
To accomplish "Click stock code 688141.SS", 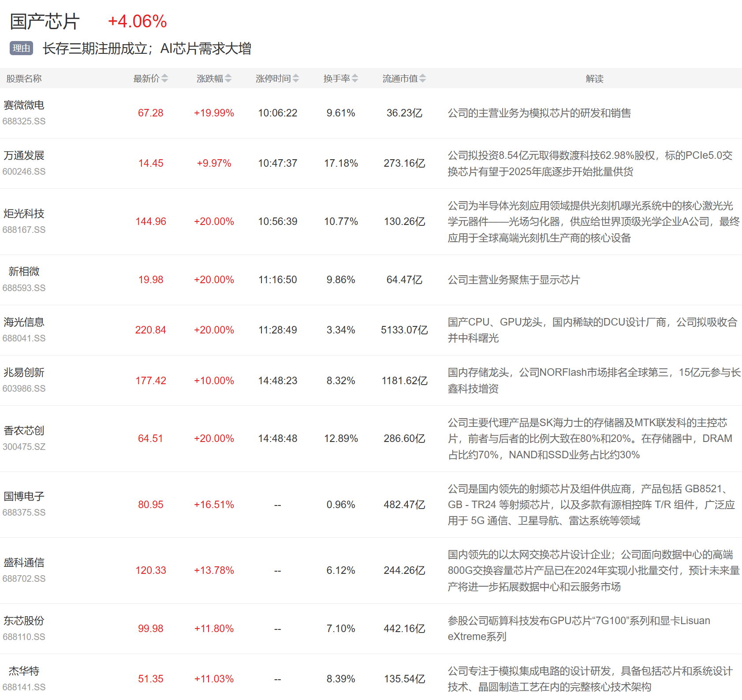I will click(x=24, y=687).
